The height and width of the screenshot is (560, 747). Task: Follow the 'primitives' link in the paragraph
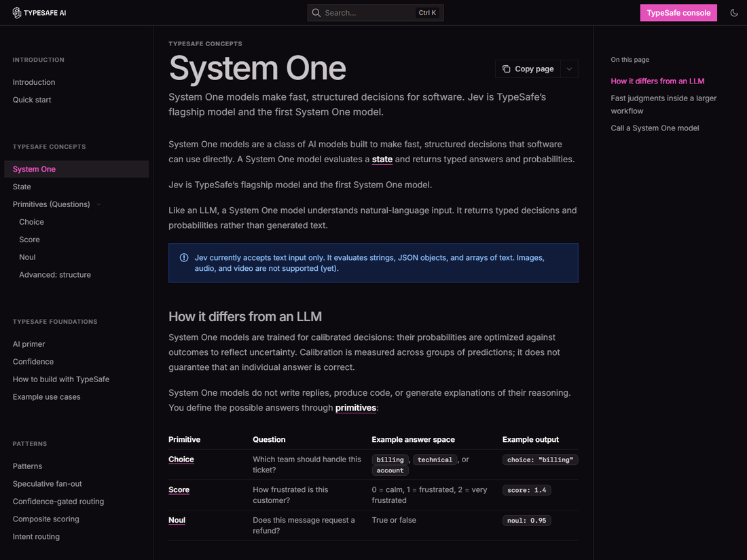pos(356,408)
